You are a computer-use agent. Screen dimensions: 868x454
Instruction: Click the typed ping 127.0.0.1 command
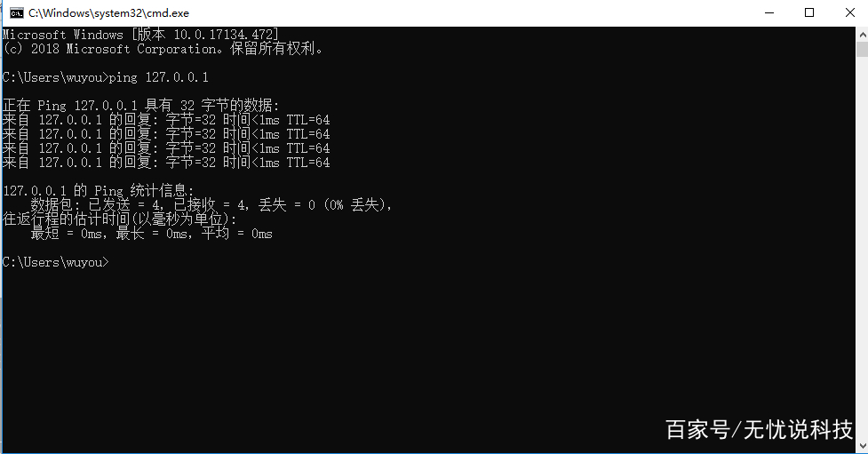pos(158,77)
